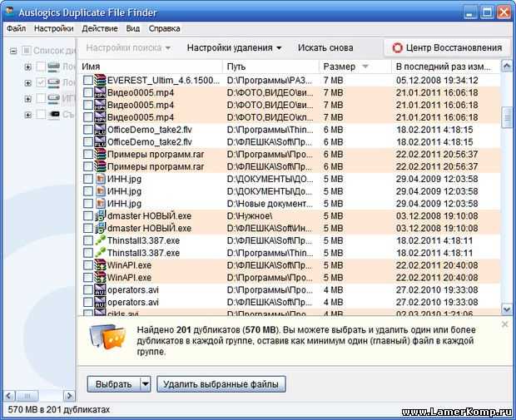
Task: Click the OfficeDemo_take2.flv icon in D:\ФЛЕШКА row
Action: click(x=100, y=141)
